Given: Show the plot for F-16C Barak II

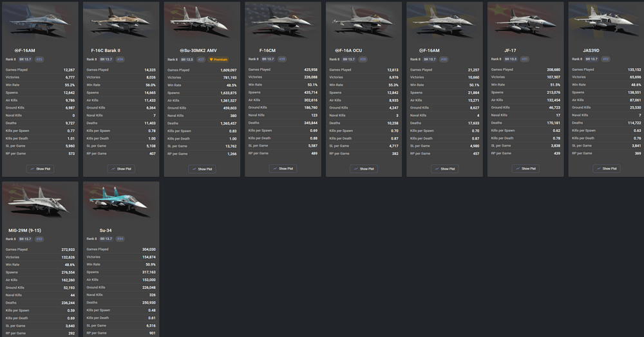Looking at the screenshot, I should click(121, 169).
